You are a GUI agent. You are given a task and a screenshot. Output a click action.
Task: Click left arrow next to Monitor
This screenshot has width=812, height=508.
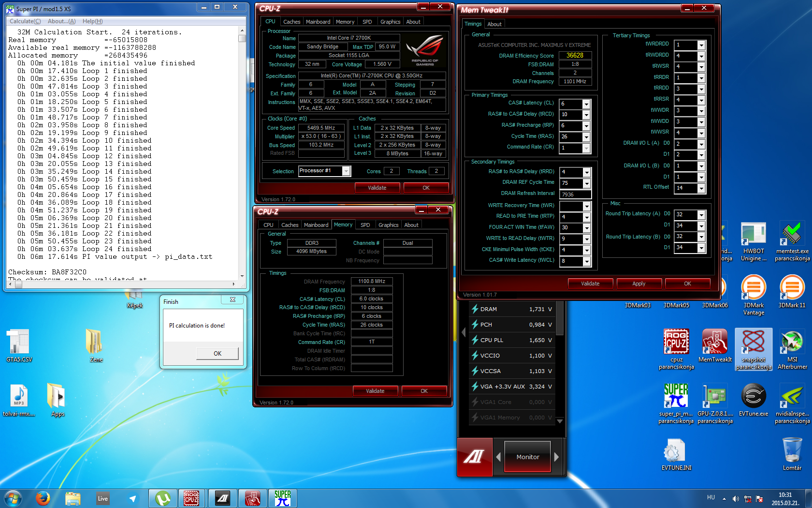point(498,457)
